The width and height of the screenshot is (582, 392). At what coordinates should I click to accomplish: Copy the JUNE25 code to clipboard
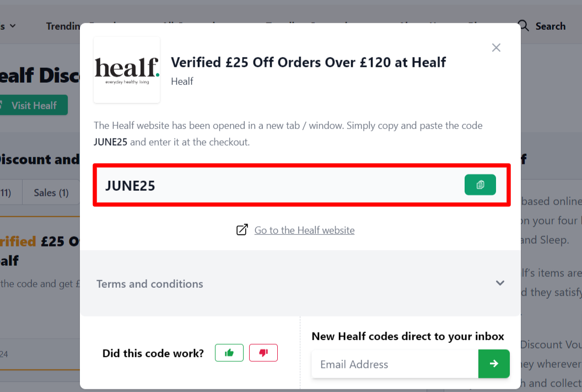480,185
